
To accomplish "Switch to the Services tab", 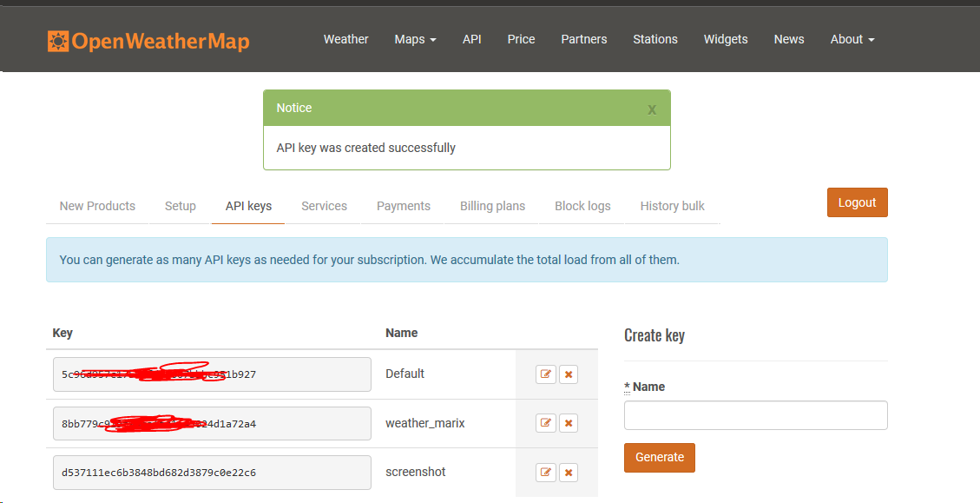I will tap(324, 206).
